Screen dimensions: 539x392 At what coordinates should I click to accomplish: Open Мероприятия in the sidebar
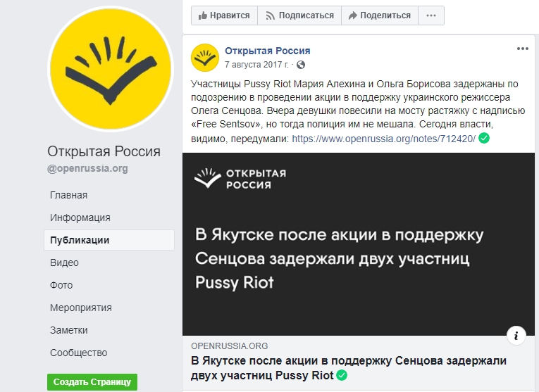point(81,308)
